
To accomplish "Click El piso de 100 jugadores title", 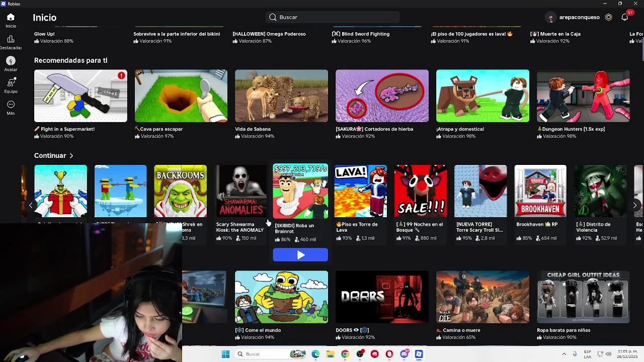I will click(x=472, y=34).
